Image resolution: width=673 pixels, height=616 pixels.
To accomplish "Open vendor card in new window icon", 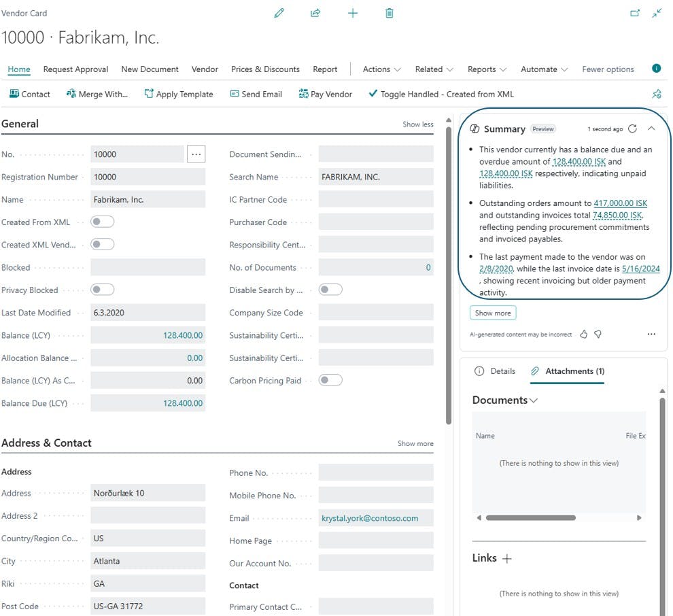I will point(634,13).
